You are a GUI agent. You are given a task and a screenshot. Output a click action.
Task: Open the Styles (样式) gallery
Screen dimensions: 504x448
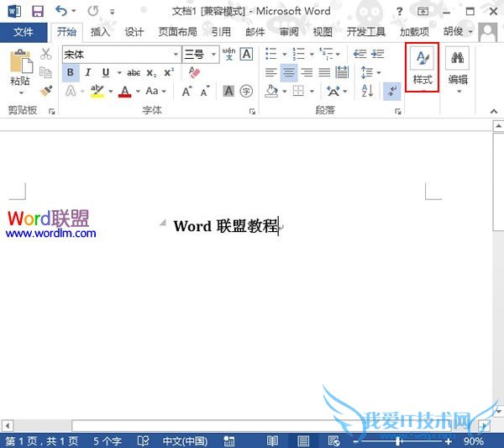422,67
